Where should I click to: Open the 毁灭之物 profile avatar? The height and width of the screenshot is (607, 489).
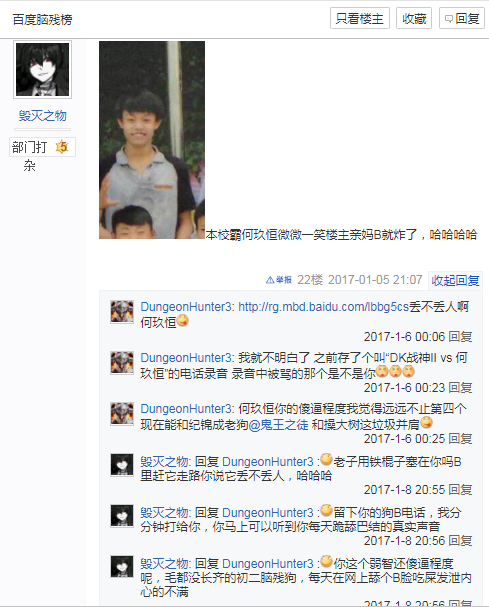coord(43,69)
